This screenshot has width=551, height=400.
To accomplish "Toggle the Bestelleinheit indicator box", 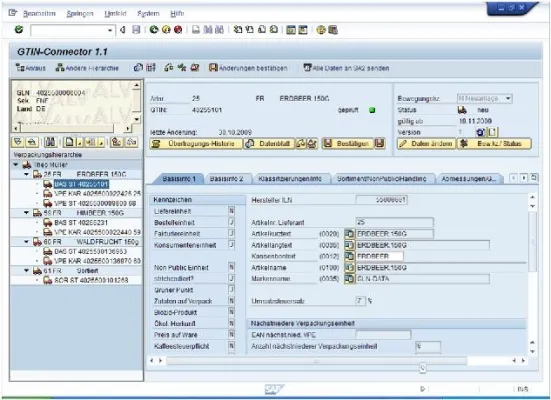I will pos(231,222).
